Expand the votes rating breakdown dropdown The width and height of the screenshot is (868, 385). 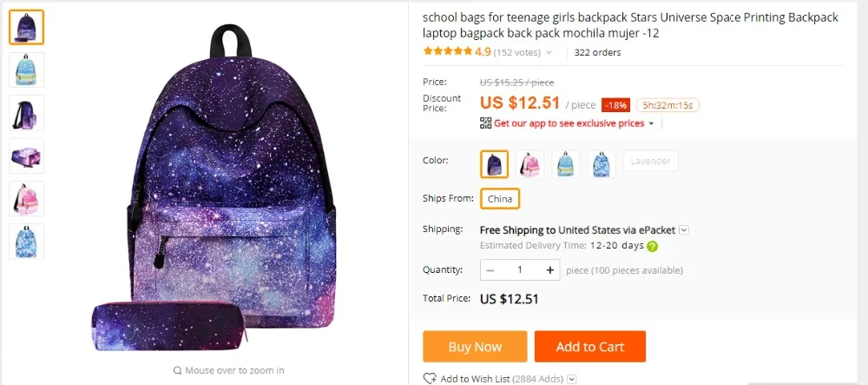(x=549, y=53)
